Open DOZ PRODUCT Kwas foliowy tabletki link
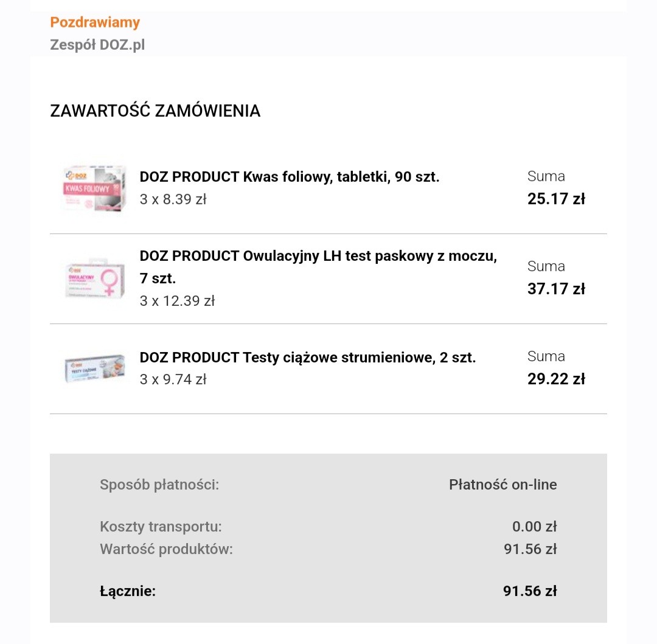657x644 pixels. pos(290,177)
